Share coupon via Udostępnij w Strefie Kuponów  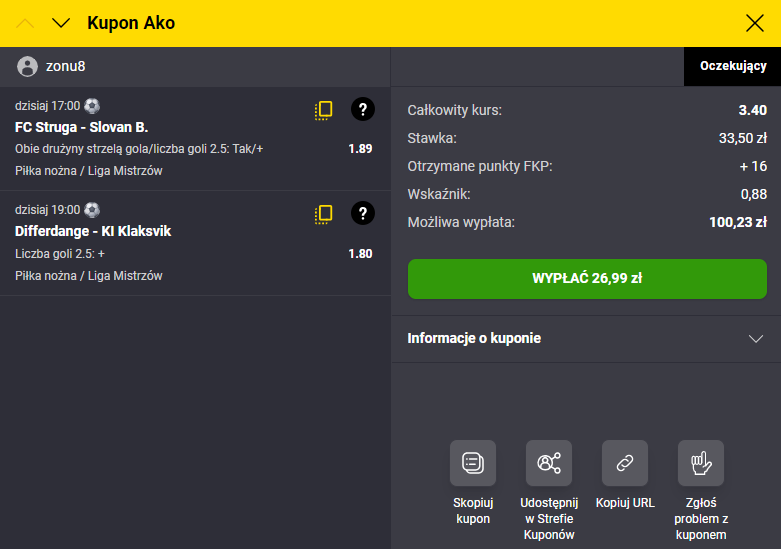(x=549, y=463)
